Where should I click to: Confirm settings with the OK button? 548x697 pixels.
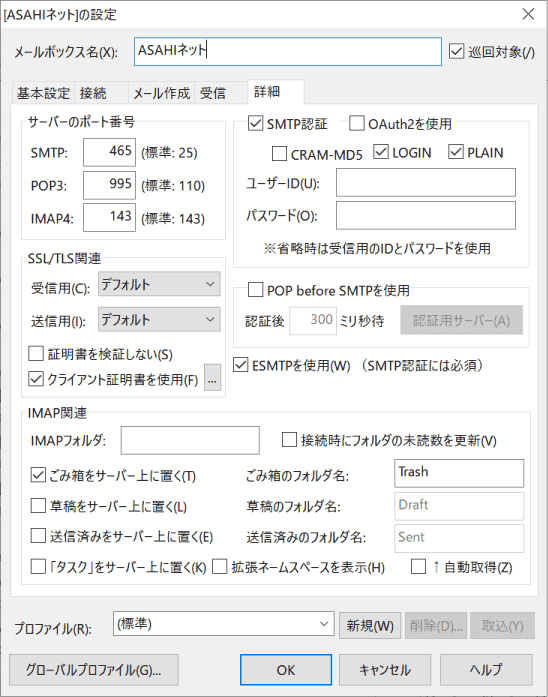(x=286, y=669)
